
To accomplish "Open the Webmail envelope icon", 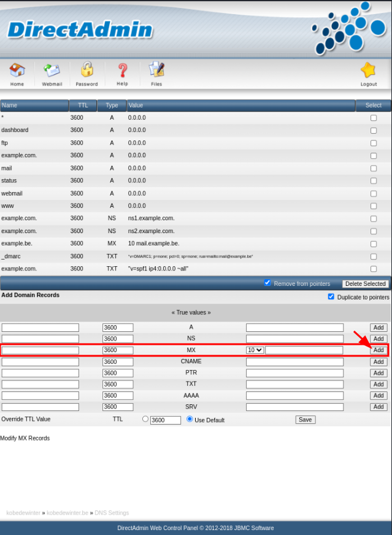I will (52, 71).
